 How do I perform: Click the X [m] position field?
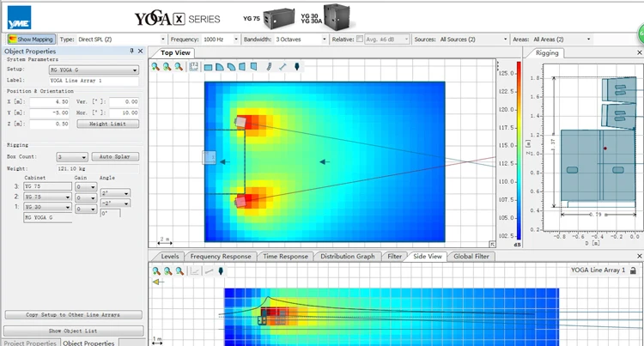(x=49, y=102)
